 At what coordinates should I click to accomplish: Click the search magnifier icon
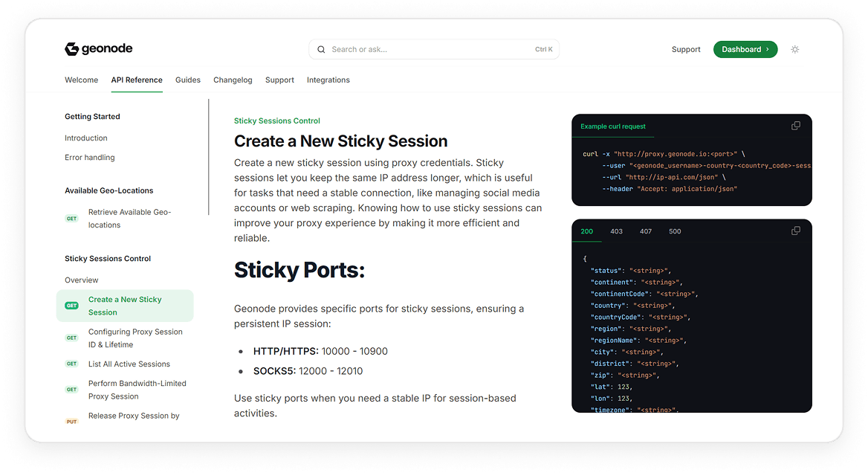pyautogui.click(x=321, y=49)
